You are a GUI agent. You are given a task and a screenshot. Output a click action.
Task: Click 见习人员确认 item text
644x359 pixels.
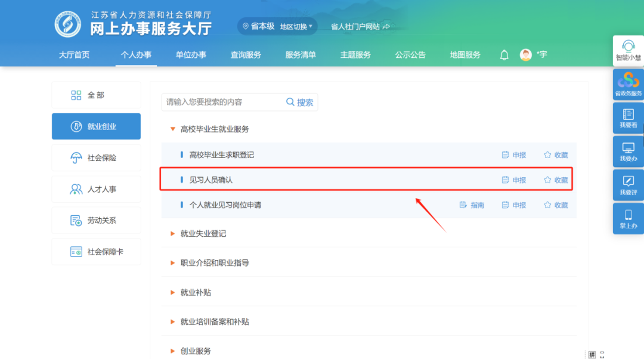[x=210, y=180]
